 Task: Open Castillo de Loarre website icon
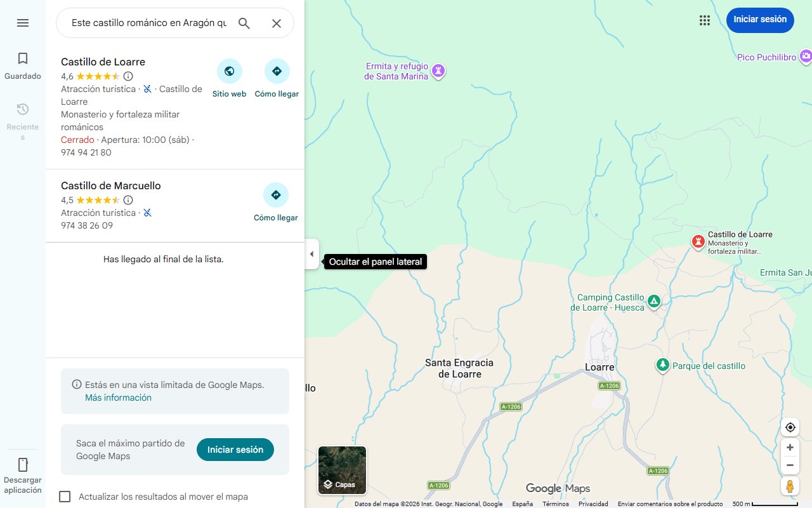[x=229, y=71]
